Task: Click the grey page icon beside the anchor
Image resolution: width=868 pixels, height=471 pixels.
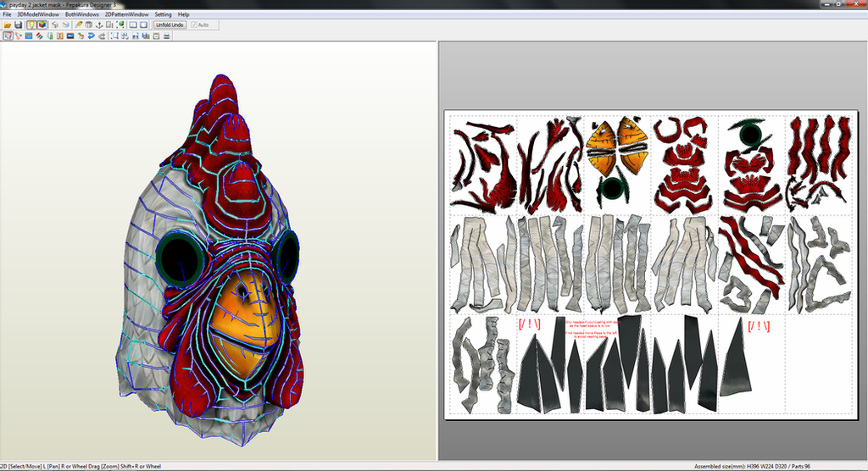Action: tap(109, 25)
